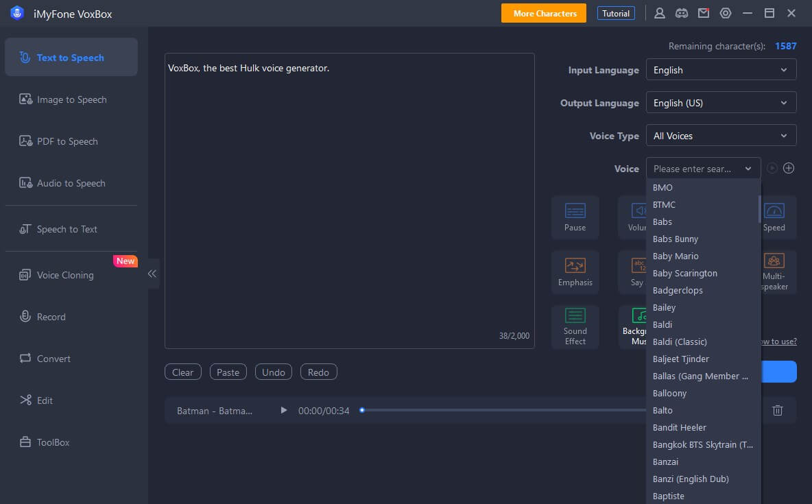The image size is (812, 504).
Task: Open the Text to Speech tab
Action: click(71, 57)
